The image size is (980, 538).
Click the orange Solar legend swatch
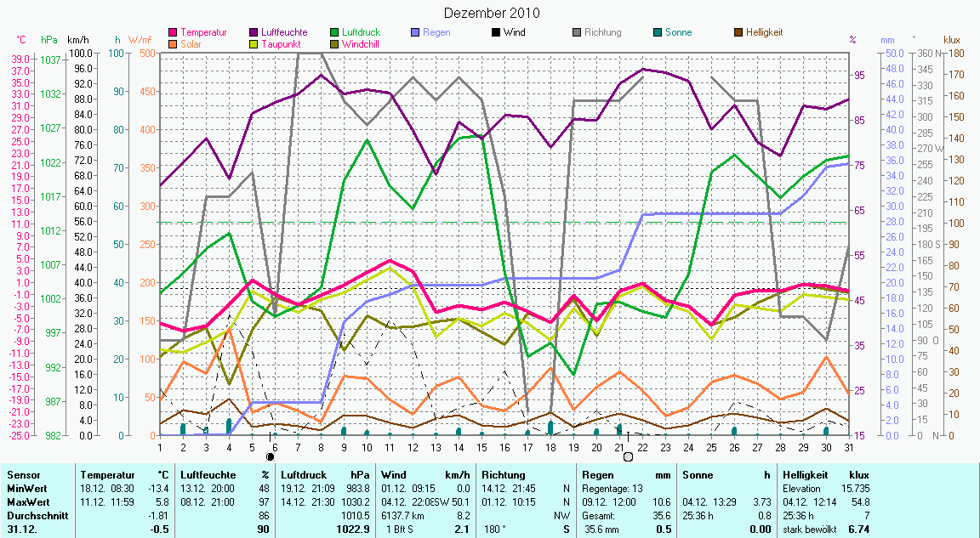point(174,44)
